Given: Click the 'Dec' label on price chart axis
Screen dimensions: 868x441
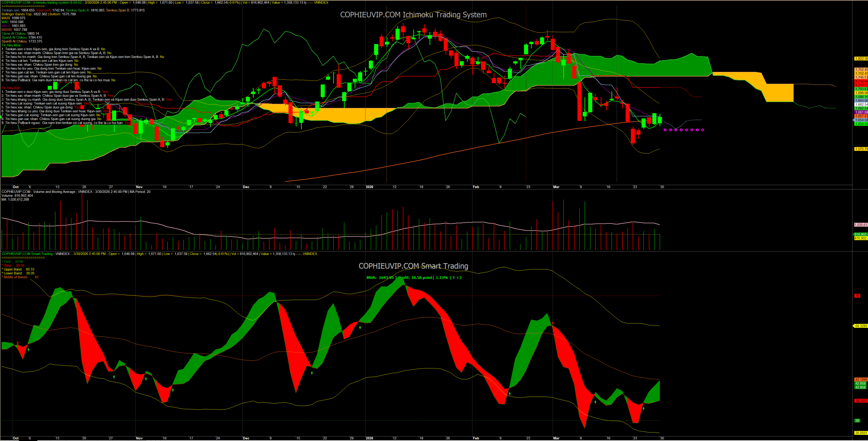Looking at the screenshot, I should click(246, 187).
